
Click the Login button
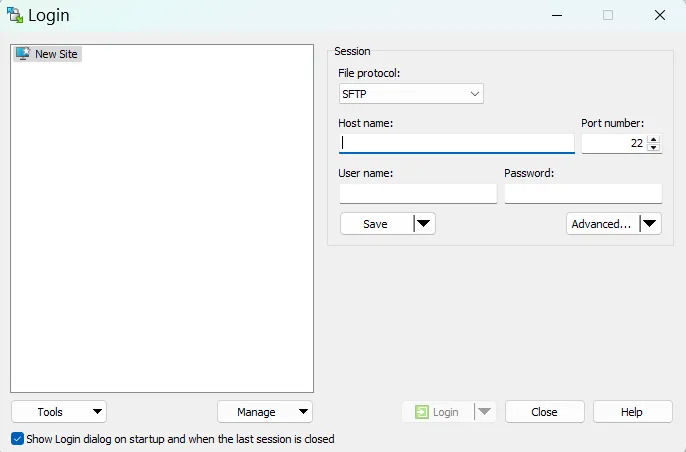pyautogui.click(x=438, y=412)
